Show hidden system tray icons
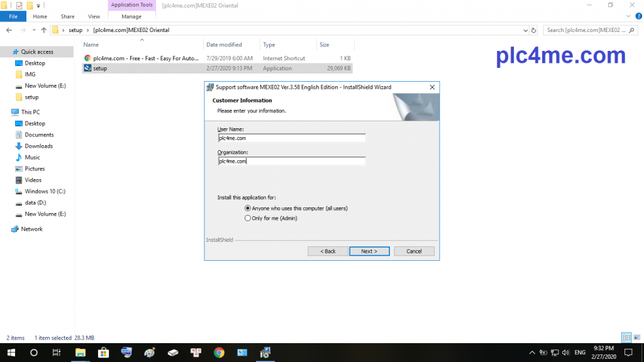Viewport: 644px width, 362px height. [532, 353]
